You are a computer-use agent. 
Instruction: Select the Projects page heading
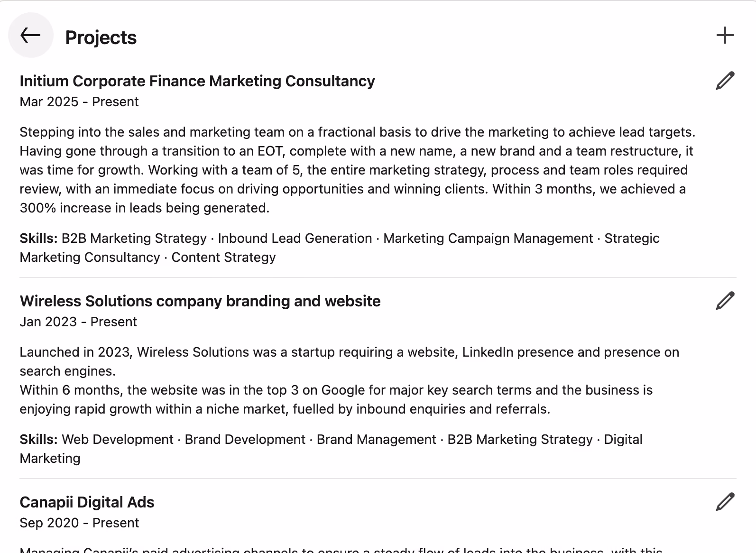tap(101, 37)
